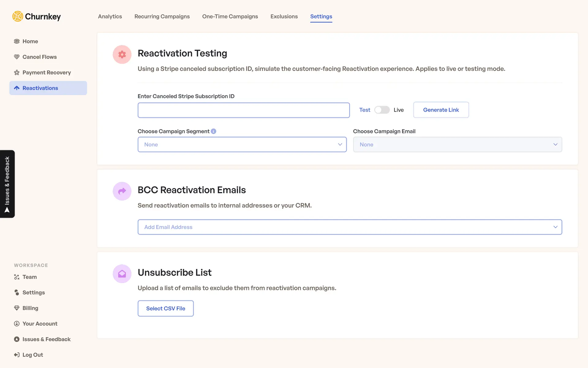
Task: Click Select CSV File button
Action: (165, 309)
